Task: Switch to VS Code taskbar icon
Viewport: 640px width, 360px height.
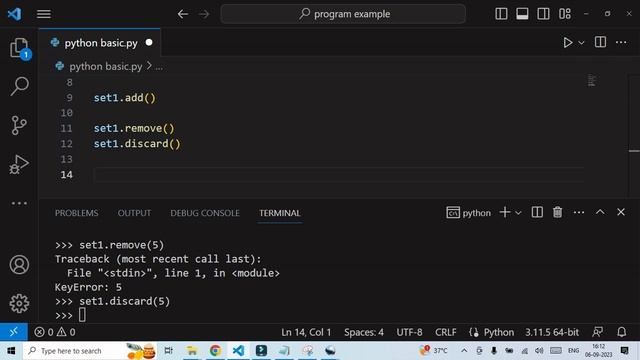Action: (238, 351)
